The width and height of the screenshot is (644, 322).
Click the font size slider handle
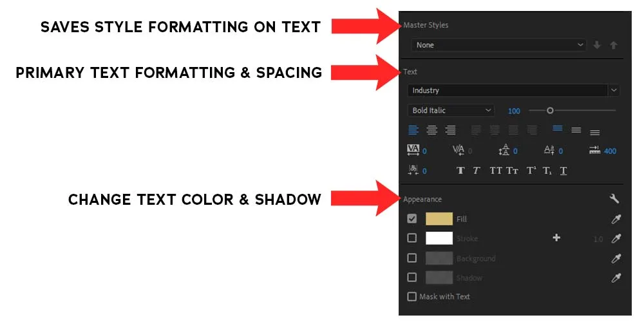[550, 110]
